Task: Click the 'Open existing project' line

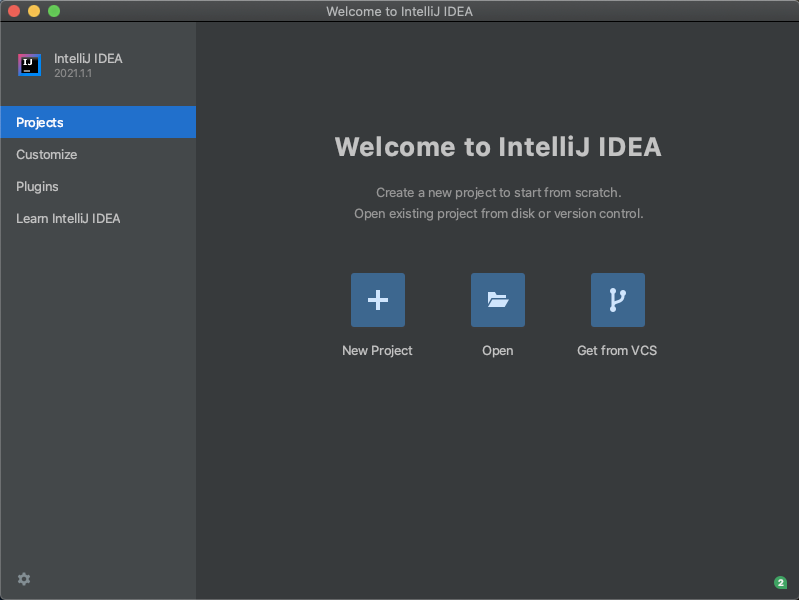Action: (499, 214)
